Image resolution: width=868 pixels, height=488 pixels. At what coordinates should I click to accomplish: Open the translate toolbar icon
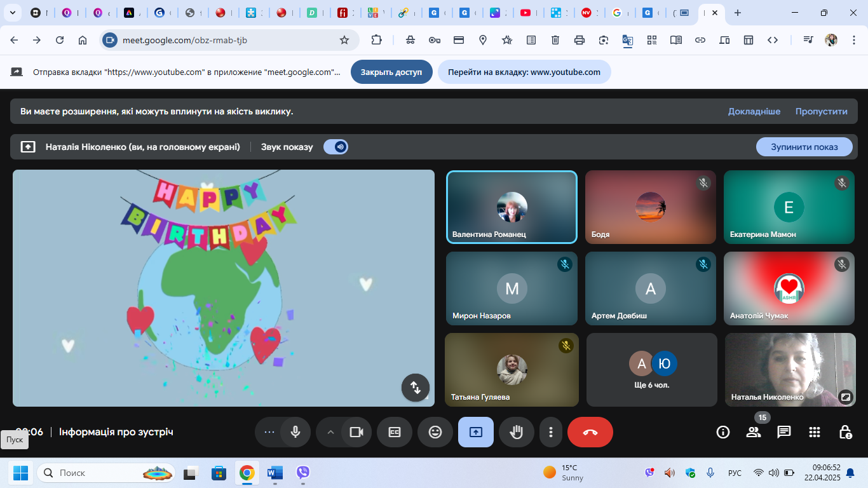coord(628,40)
